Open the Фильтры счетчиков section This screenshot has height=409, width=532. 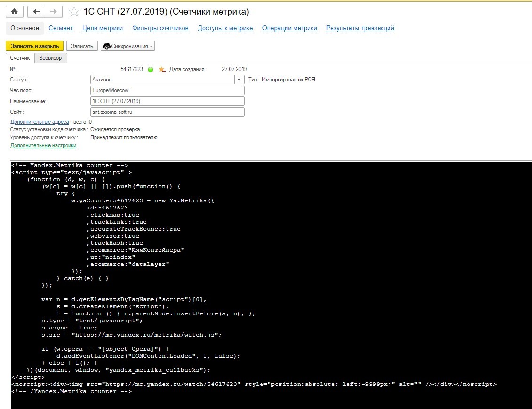(160, 28)
